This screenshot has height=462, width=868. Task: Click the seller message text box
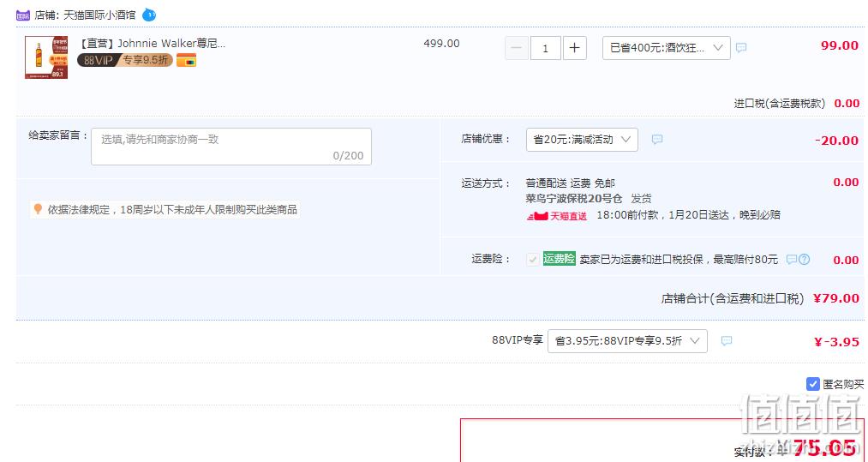pyautogui.click(x=230, y=147)
